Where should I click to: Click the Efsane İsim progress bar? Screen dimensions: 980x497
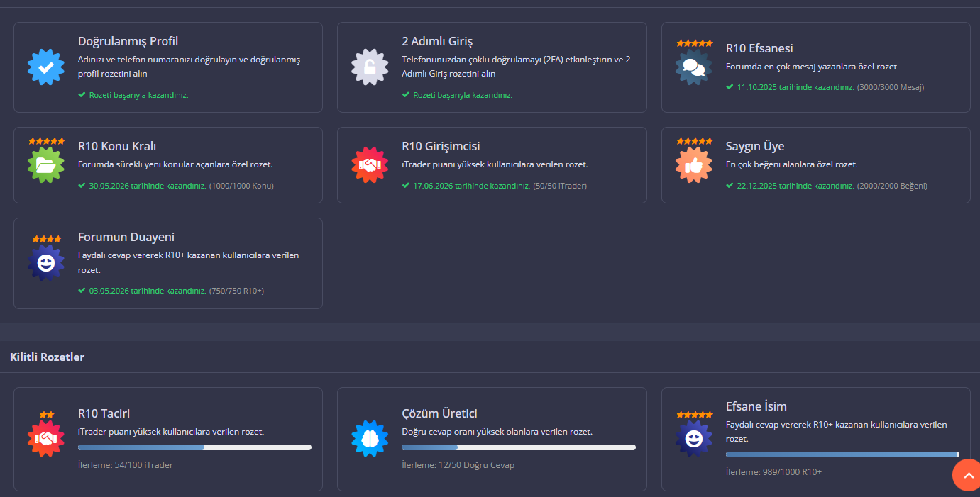pyautogui.click(x=842, y=454)
